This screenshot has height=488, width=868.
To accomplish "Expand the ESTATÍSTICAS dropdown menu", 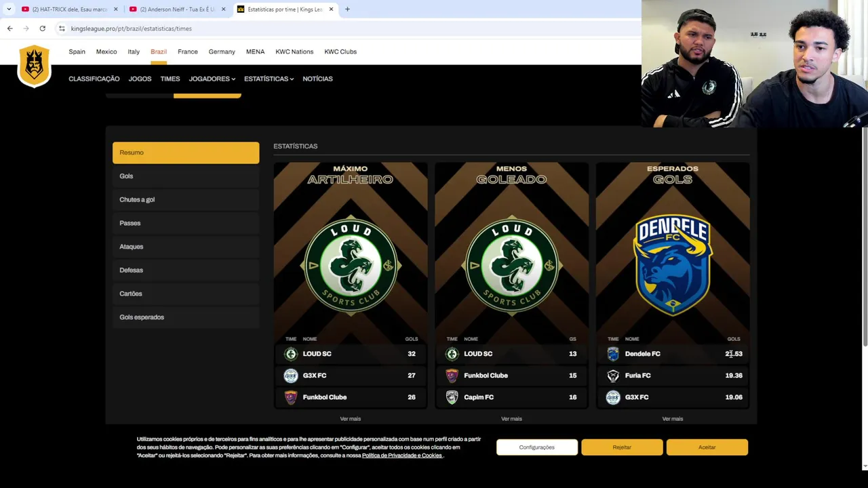I will click(269, 79).
